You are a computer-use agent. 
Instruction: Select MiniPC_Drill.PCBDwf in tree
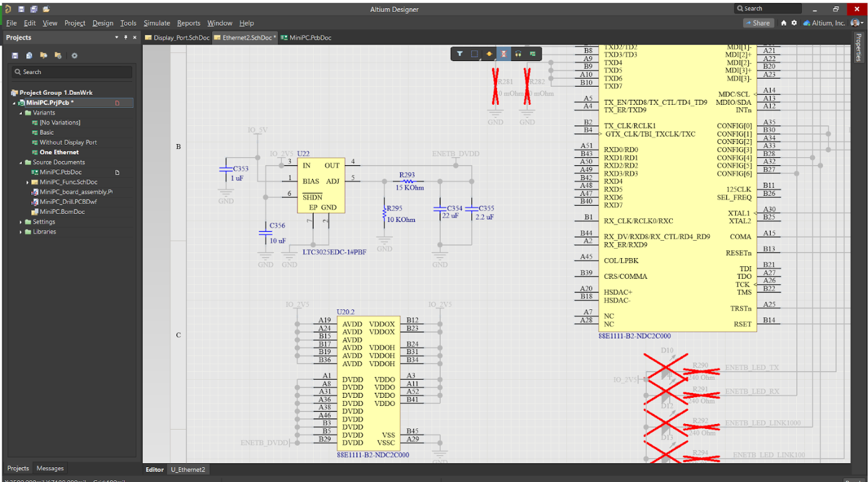tap(68, 202)
